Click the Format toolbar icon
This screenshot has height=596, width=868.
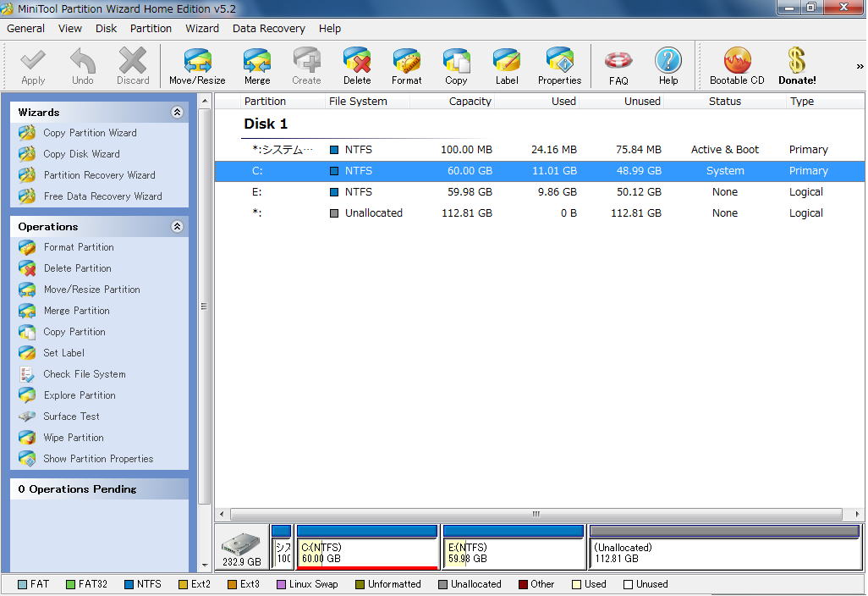pos(407,60)
